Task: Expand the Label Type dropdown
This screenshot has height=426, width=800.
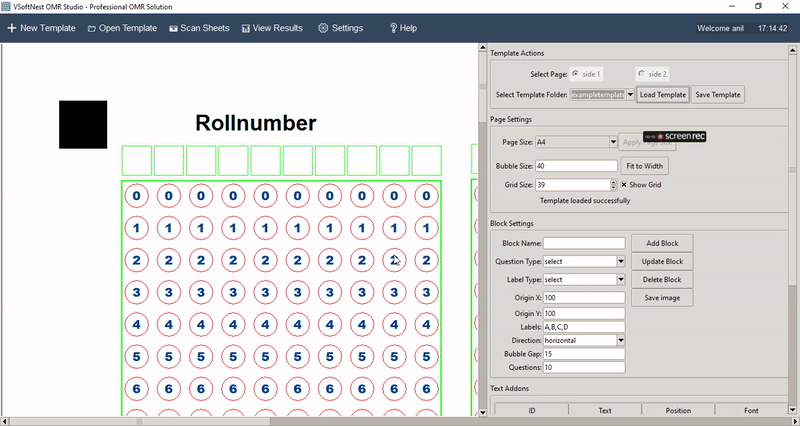Action: click(x=620, y=279)
